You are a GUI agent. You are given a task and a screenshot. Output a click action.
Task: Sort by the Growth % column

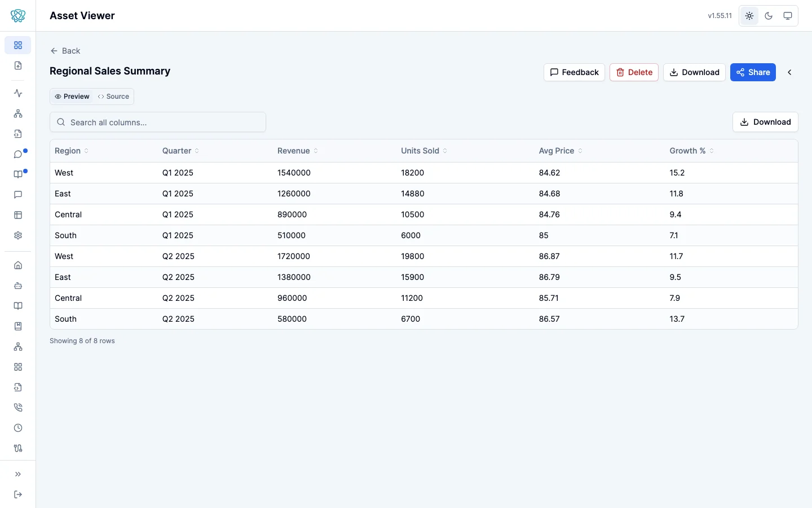tap(692, 151)
